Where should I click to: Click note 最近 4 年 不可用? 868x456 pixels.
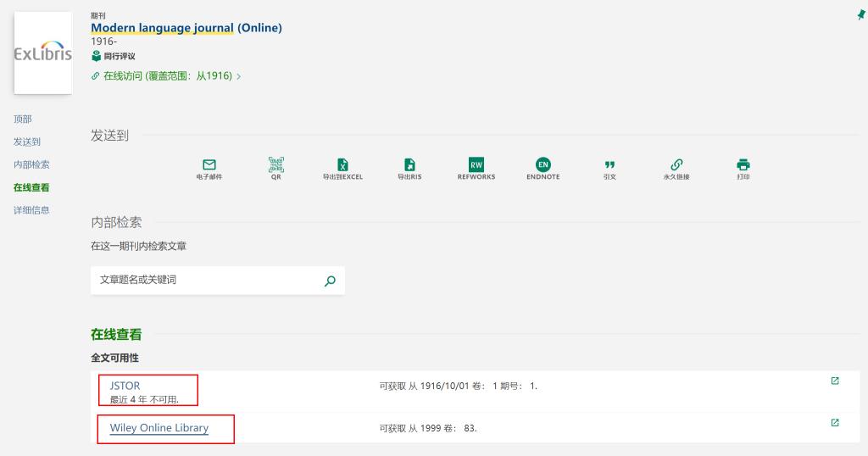(x=144, y=399)
